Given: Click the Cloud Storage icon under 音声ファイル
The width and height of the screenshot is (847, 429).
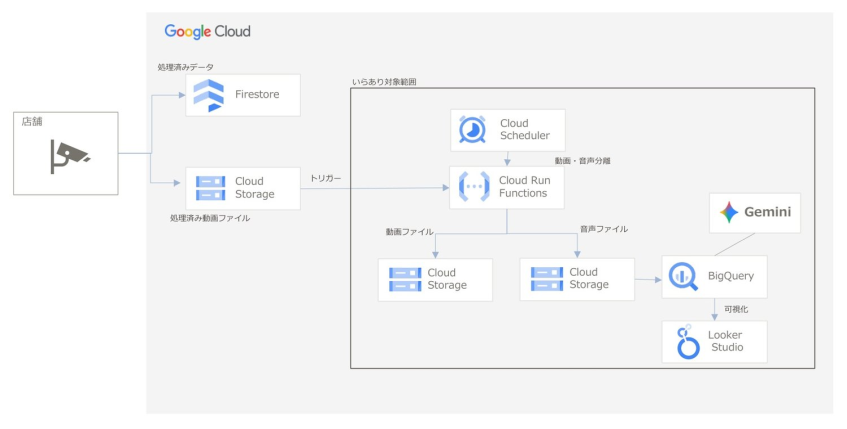Looking at the screenshot, I should (x=545, y=278).
